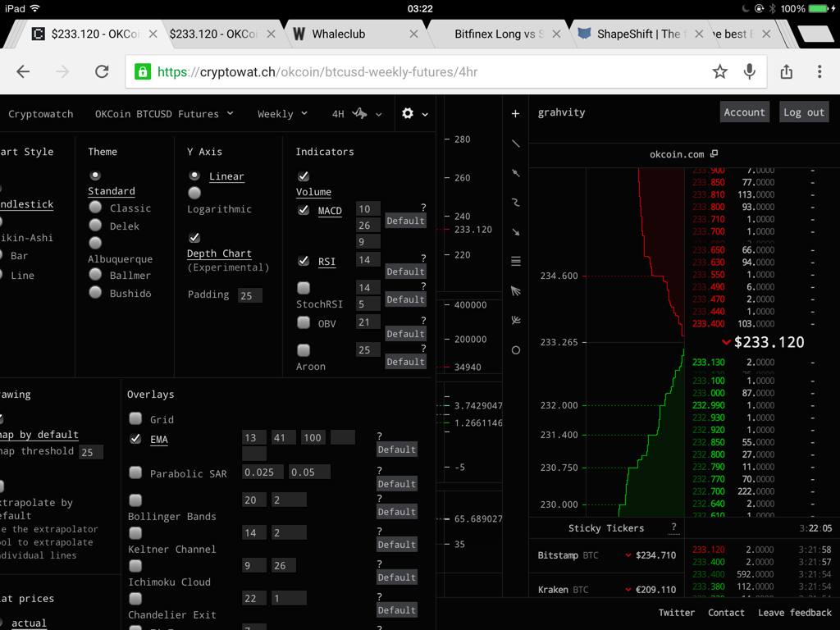Reload the page with refresh icon
Screen dimensions: 840x630
(x=102, y=71)
